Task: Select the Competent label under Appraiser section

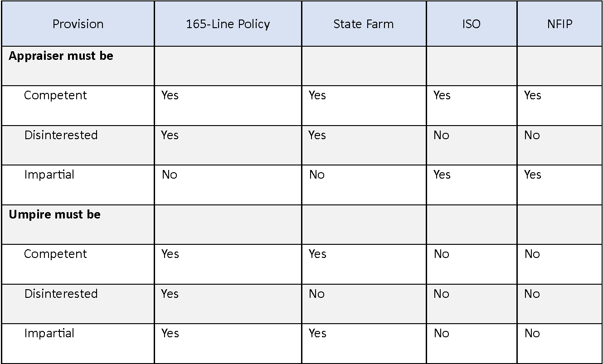Action: (55, 95)
